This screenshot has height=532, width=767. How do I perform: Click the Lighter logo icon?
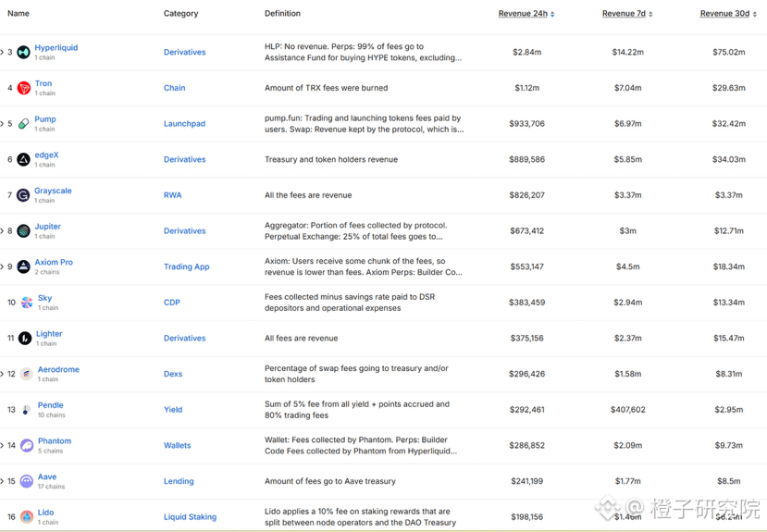25,338
